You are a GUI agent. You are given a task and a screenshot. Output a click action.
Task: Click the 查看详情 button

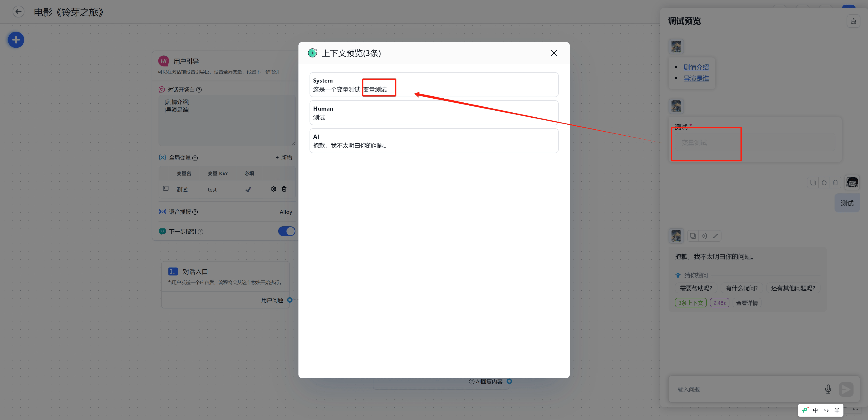747,303
